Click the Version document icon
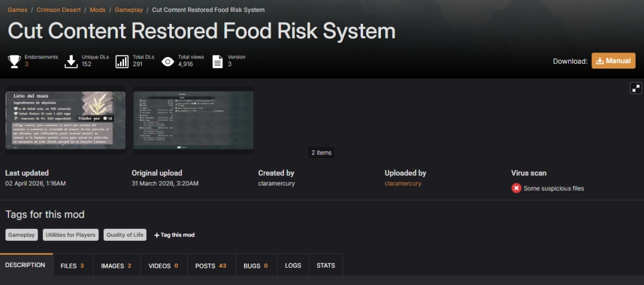Image resolution: width=644 pixels, height=285 pixels. tap(218, 61)
